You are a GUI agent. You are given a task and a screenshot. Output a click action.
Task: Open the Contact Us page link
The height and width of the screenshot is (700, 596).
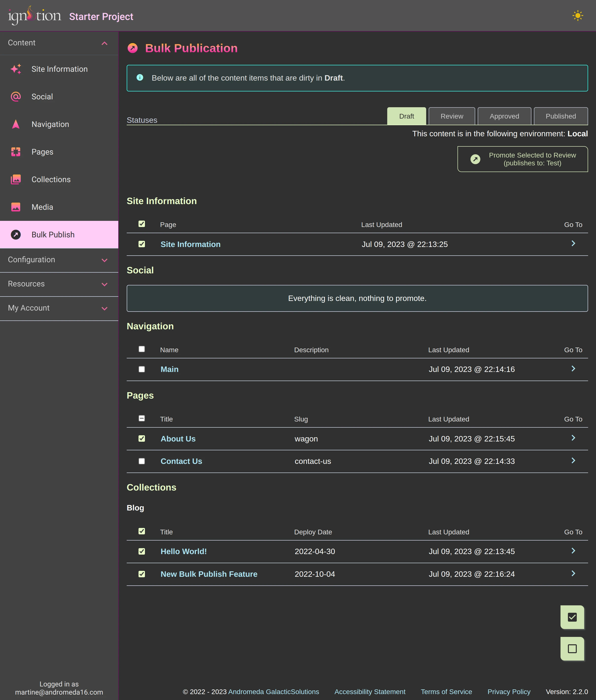pos(181,461)
